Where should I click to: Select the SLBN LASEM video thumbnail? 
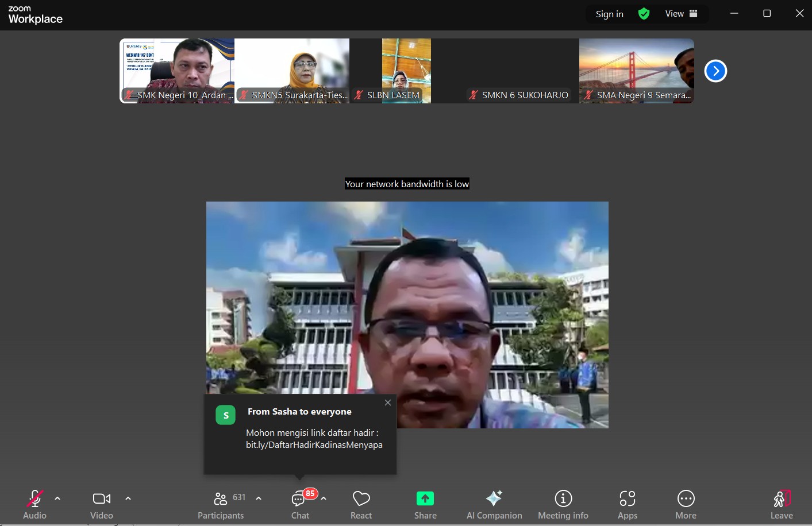tap(406, 71)
